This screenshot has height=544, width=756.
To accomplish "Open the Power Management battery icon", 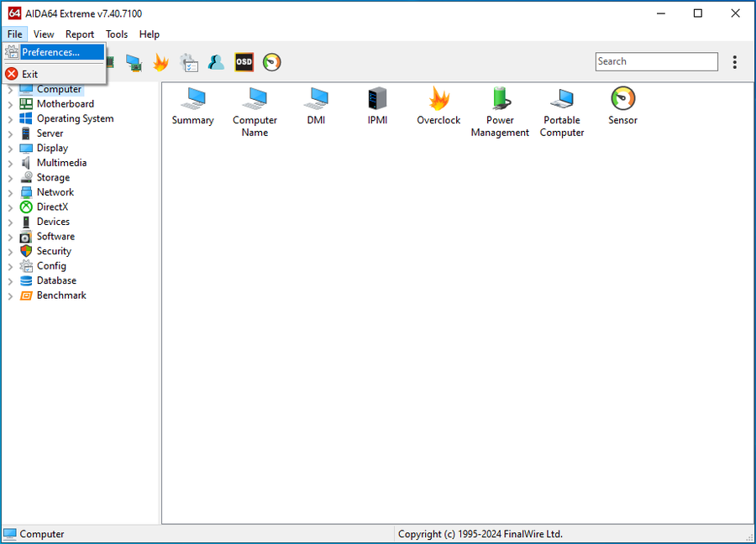I will pos(500,100).
